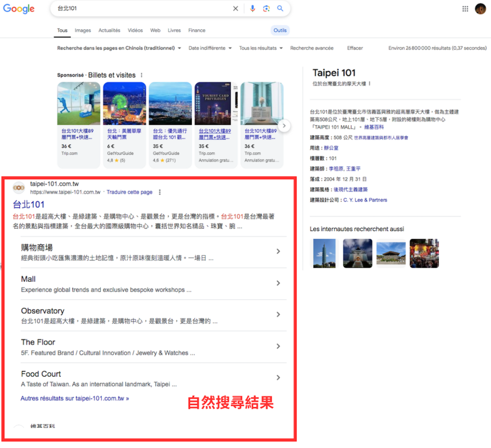Viewport: 491px width, 448px height.
Task: Click Effacer to reset filters
Action: pyautogui.click(x=355, y=48)
